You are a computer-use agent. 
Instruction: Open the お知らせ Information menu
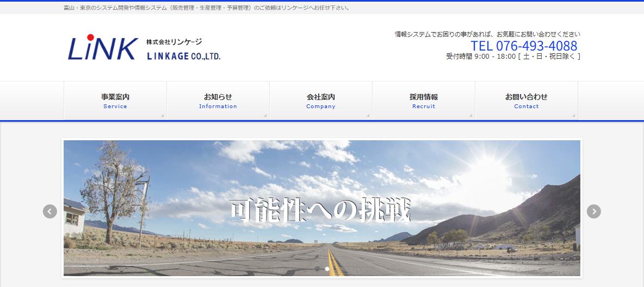click(218, 101)
